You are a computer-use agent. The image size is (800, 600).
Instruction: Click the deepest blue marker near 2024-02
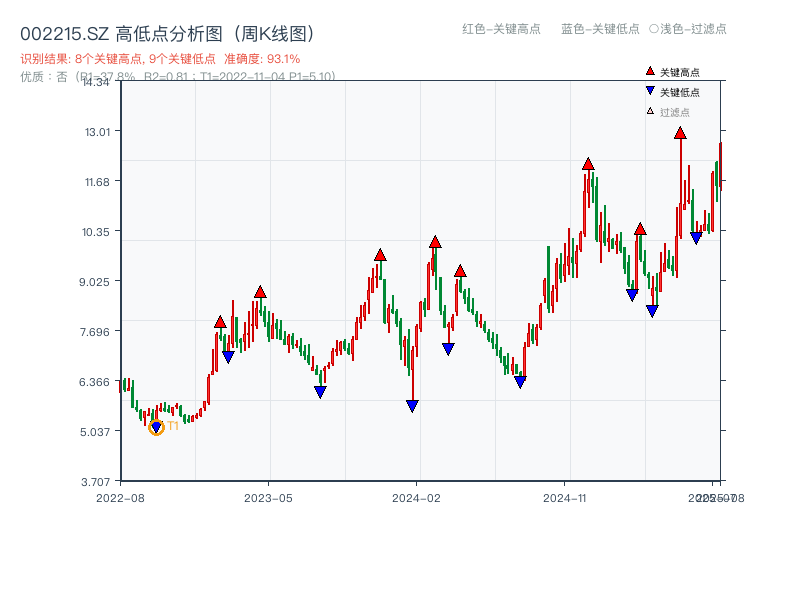(x=413, y=404)
